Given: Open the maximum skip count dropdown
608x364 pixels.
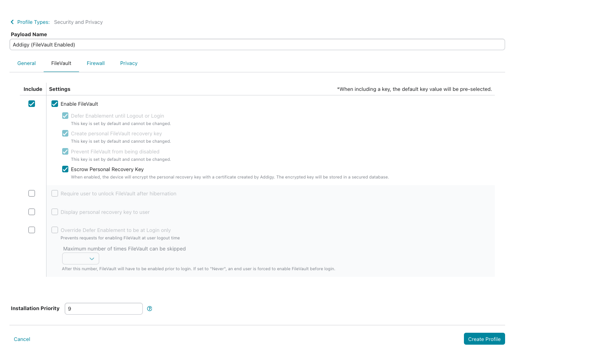Looking at the screenshot, I should click(x=81, y=259).
